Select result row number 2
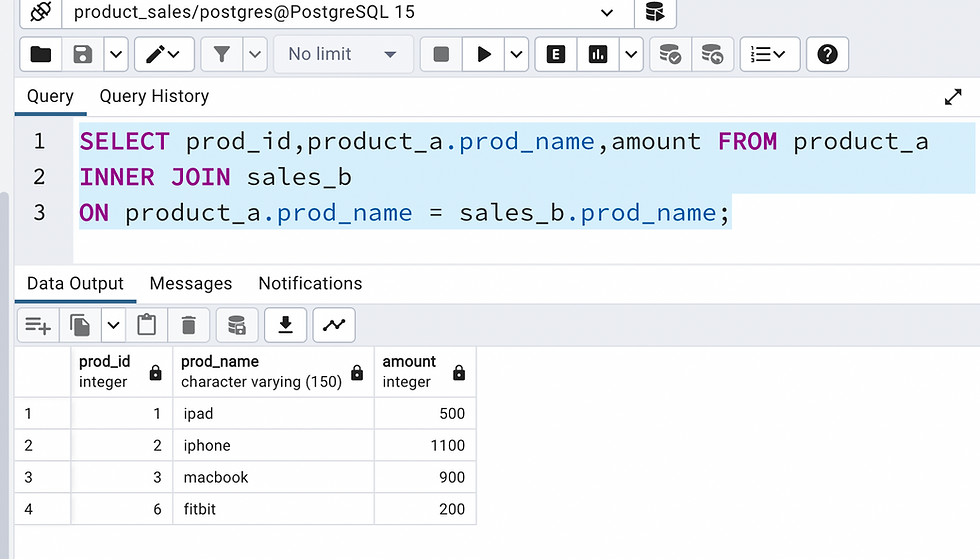This screenshot has width=980, height=559. 42,446
